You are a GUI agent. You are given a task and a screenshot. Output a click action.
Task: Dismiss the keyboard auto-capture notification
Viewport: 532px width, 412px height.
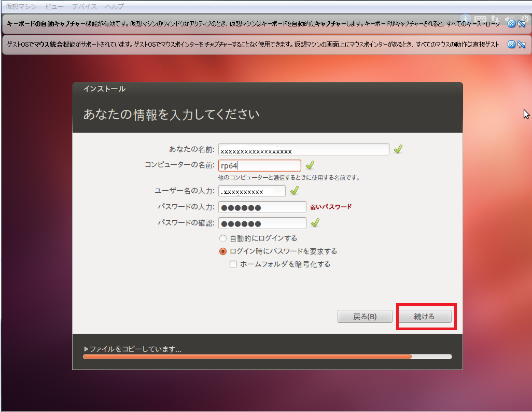point(511,24)
